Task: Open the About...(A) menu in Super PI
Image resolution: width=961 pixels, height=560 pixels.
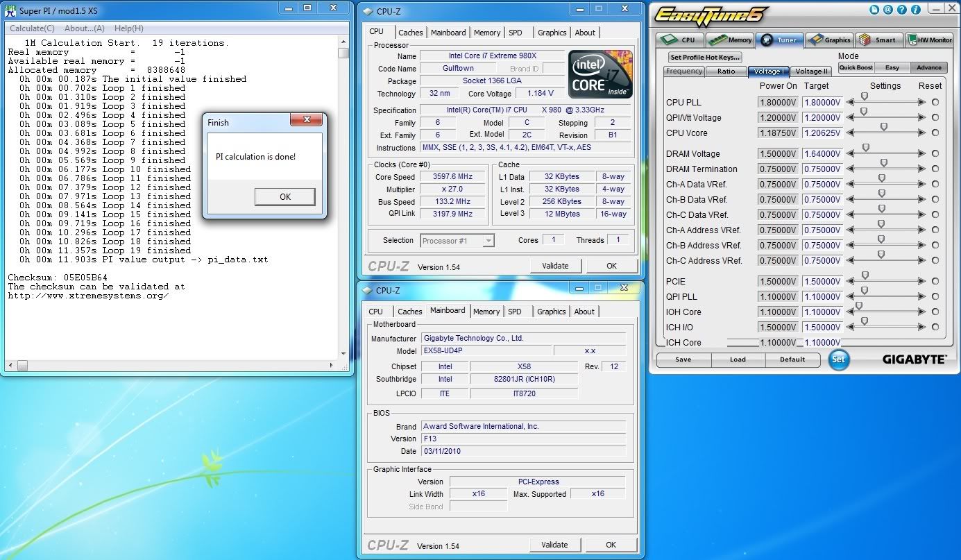Action: coord(85,28)
